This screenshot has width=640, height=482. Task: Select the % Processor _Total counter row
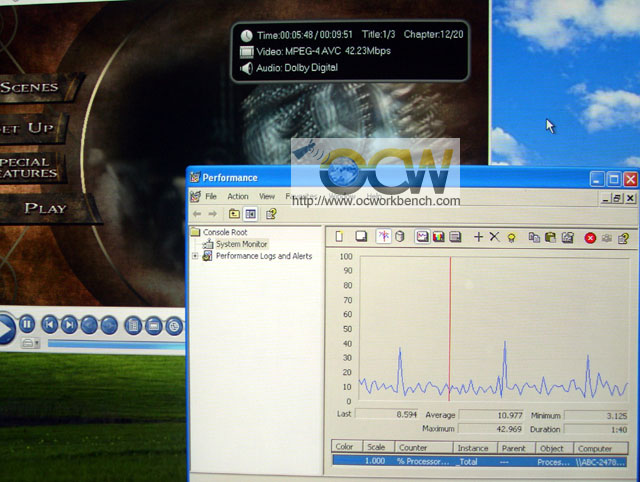[480, 461]
